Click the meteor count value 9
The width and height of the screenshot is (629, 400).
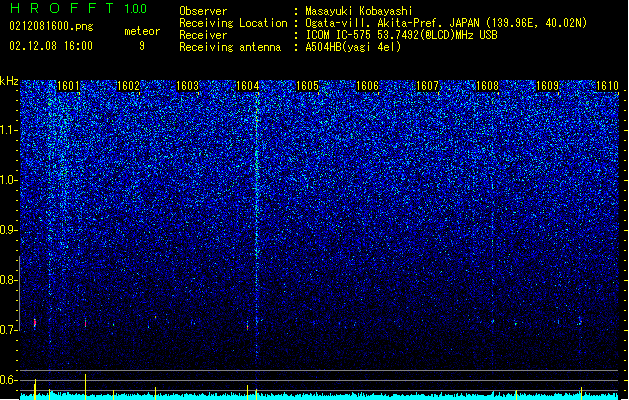pos(142,46)
